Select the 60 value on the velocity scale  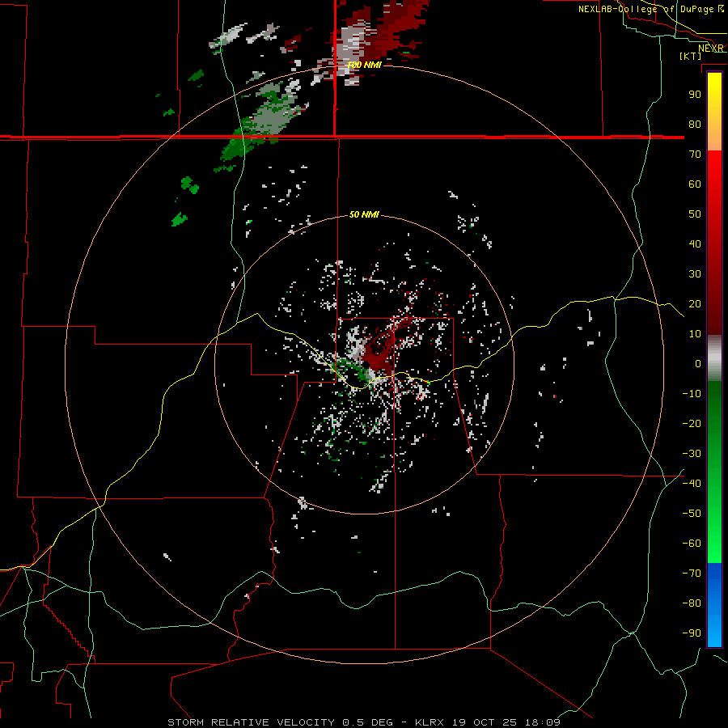(x=695, y=184)
